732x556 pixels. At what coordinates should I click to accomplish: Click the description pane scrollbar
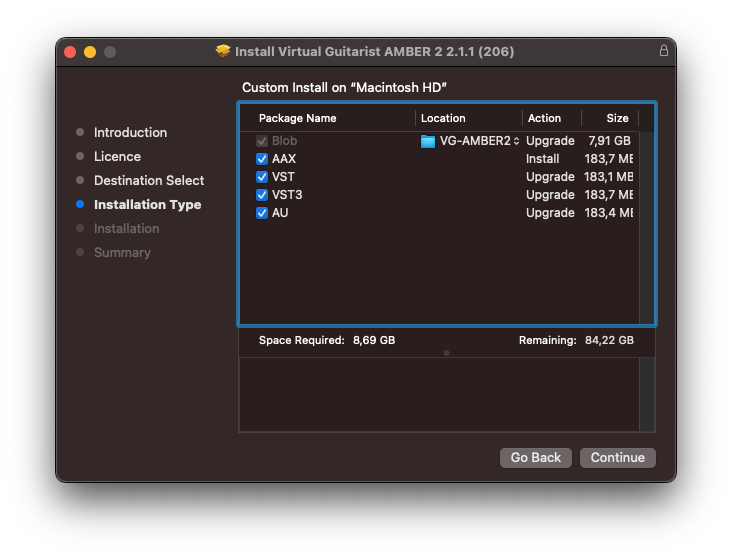tap(647, 395)
